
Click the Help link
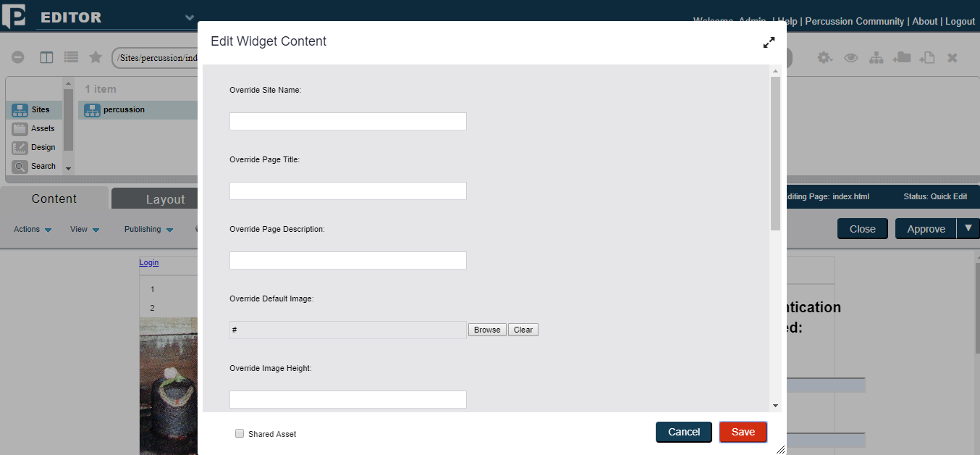click(787, 22)
